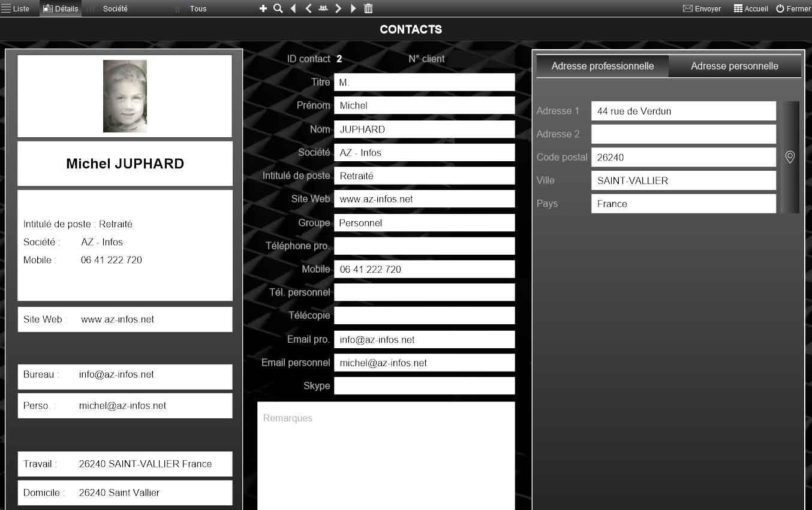This screenshot has width=812, height=510.
Task: Jump to last record with solid right arrow
Action: click(x=353, y=8)
